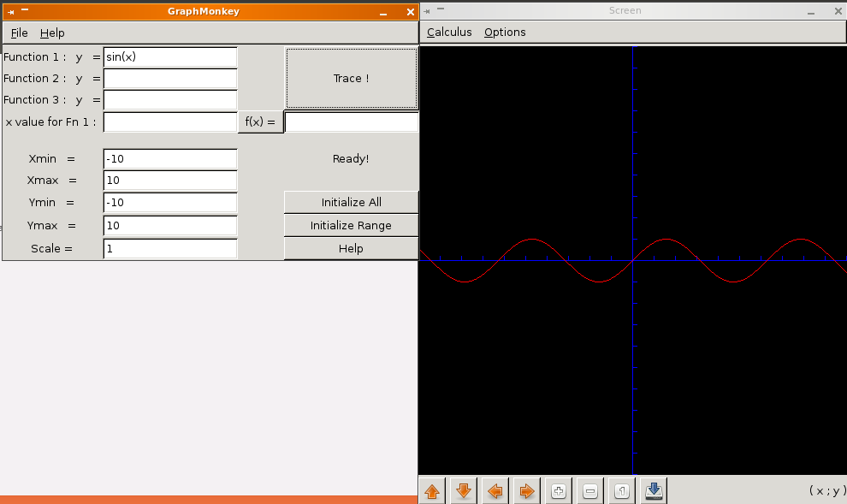Click the Help button below Initialize Range
The width and height of the screenshot is (847, 504).
point(351,248)
